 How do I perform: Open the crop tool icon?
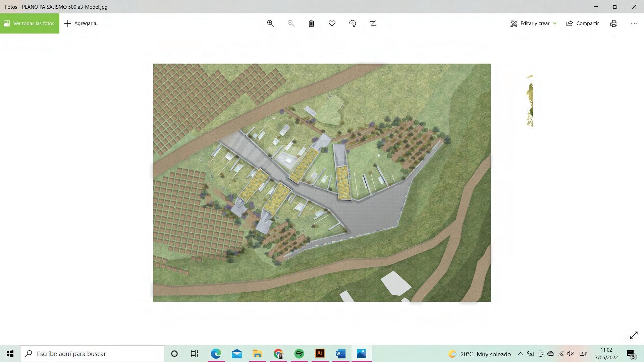pos(373,23)
